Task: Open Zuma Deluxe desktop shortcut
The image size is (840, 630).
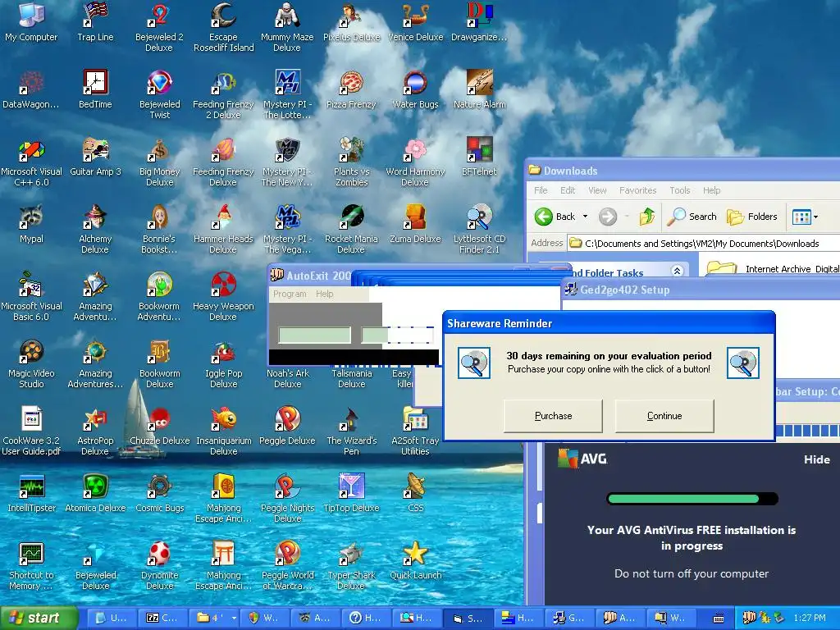Action: [x=415, y=225]
